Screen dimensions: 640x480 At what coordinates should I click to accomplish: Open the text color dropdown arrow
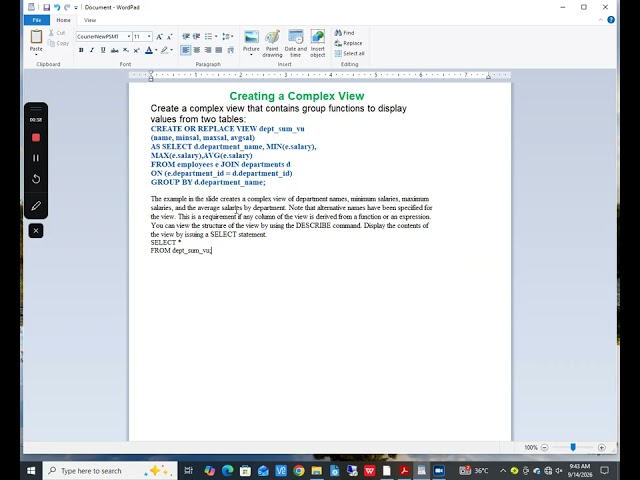pyautogui.click(x=156, y=50)
